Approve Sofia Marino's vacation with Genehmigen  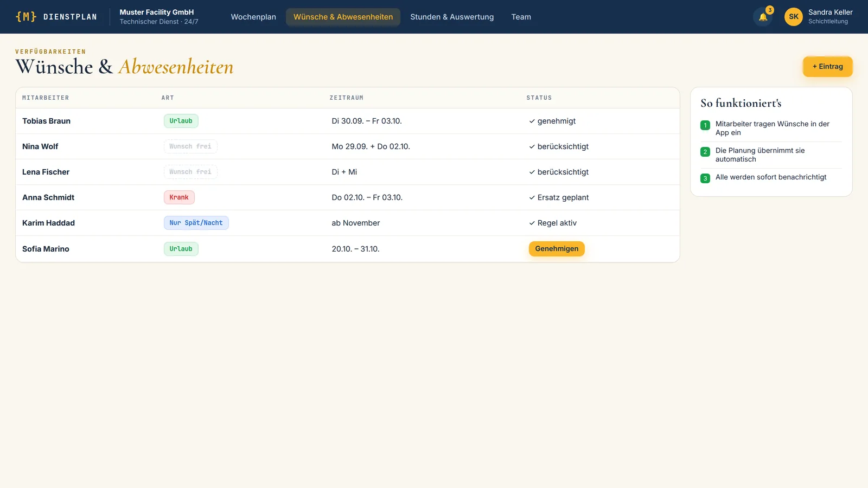(557, 249)
